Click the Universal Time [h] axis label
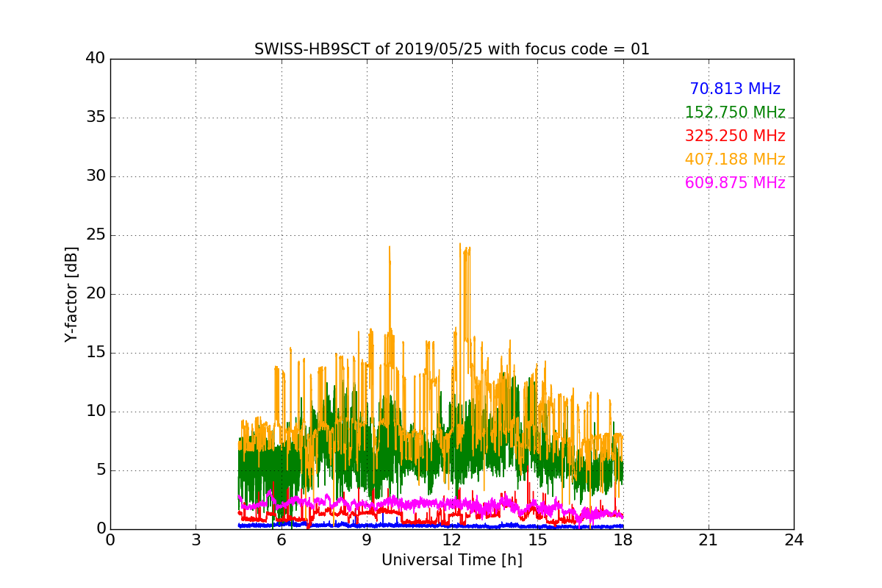 (x=452, y=560)
